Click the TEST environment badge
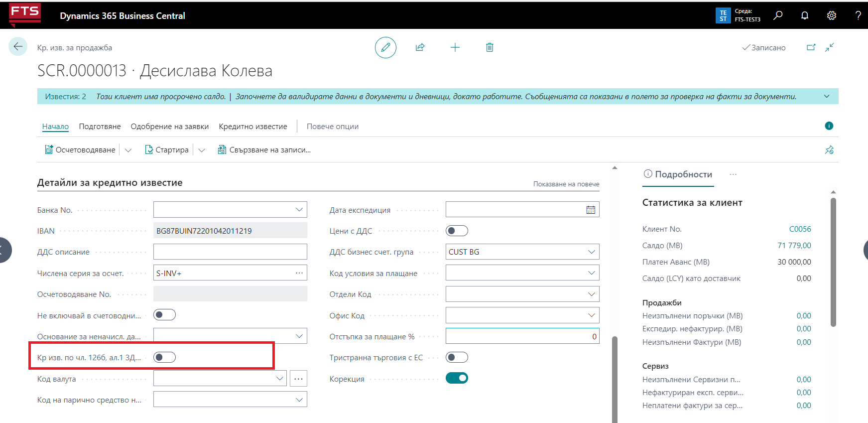This screenshot has width=868, height=423. click(x=723, y=15)
